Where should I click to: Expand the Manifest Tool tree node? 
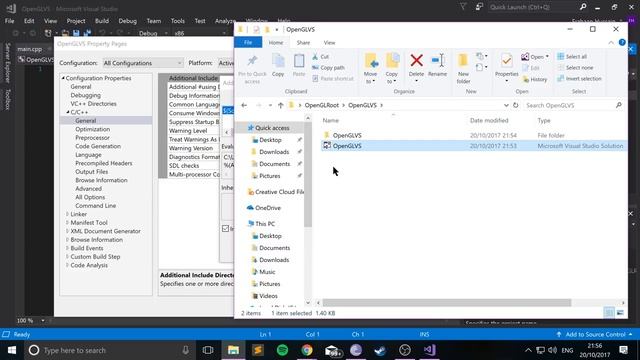pyautogui.click(x=67, y=222)
